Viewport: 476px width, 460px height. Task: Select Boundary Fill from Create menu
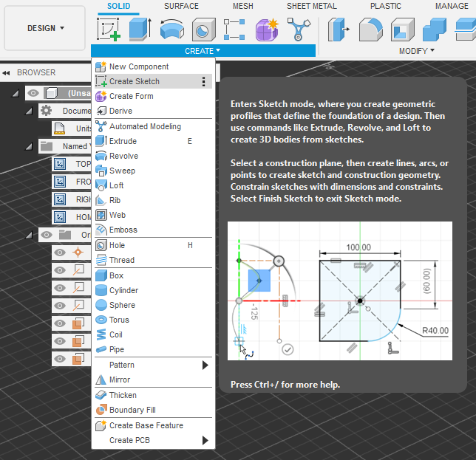click(x=132, y=410)
